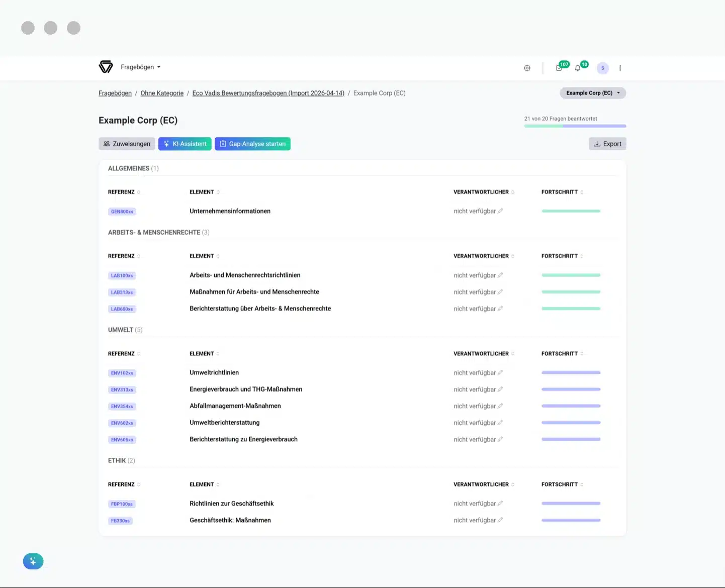
Task: Sort Arbeits- & Menschenrechte table by Fortschritt
Action: pos(563,256)
